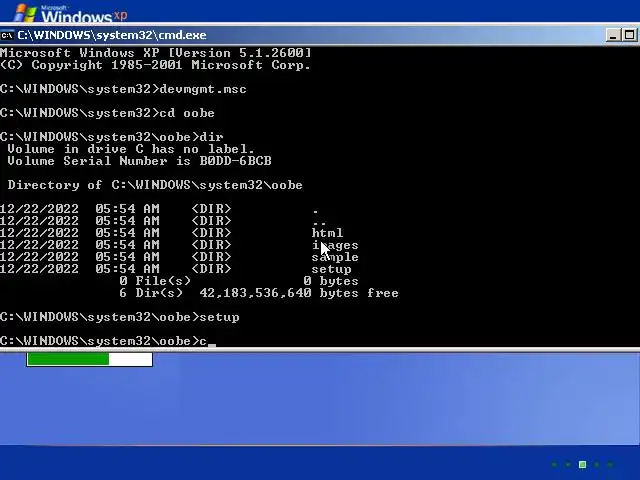
Task: Click the 'Microsoft Windows XP [Version 5.1.2600]' line
Action: (x=156, y=53)
